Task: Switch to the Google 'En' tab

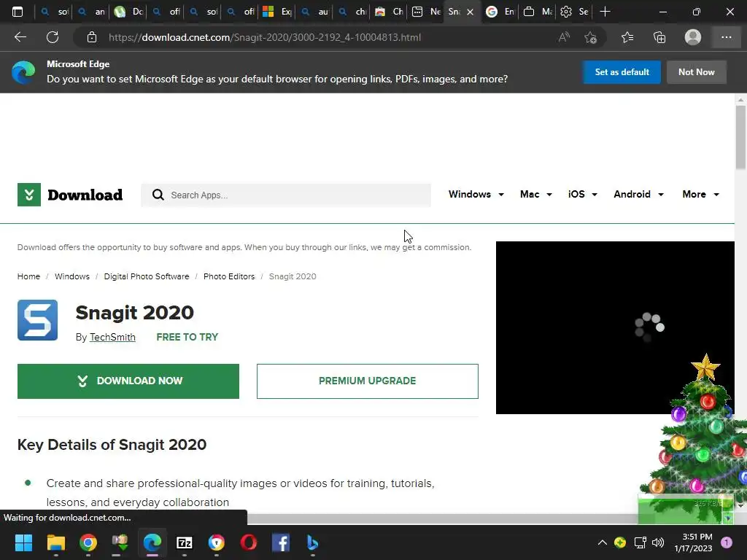Action: pos(500,12)
